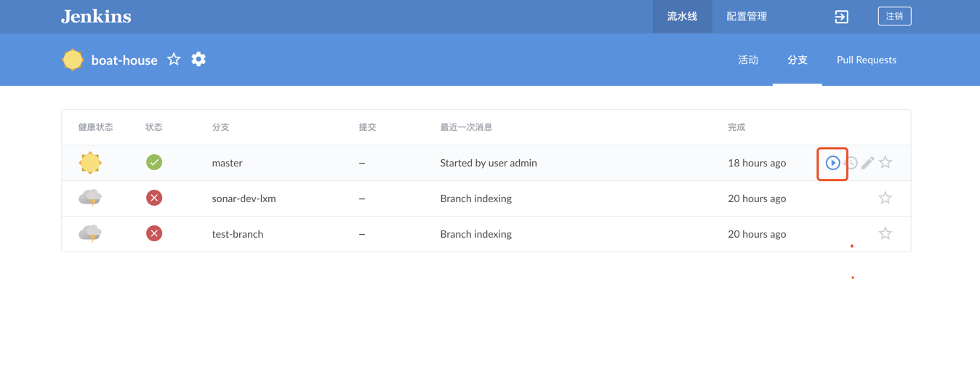The height and width of the screenshot is (386, 980).
Task: Click the green success status for master
Action: click(154, 162)
